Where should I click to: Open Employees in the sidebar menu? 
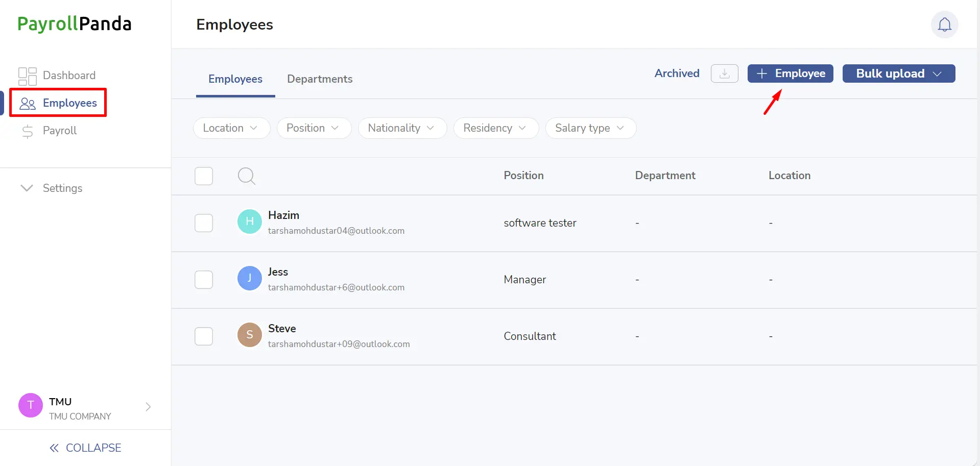pos(58,103)
